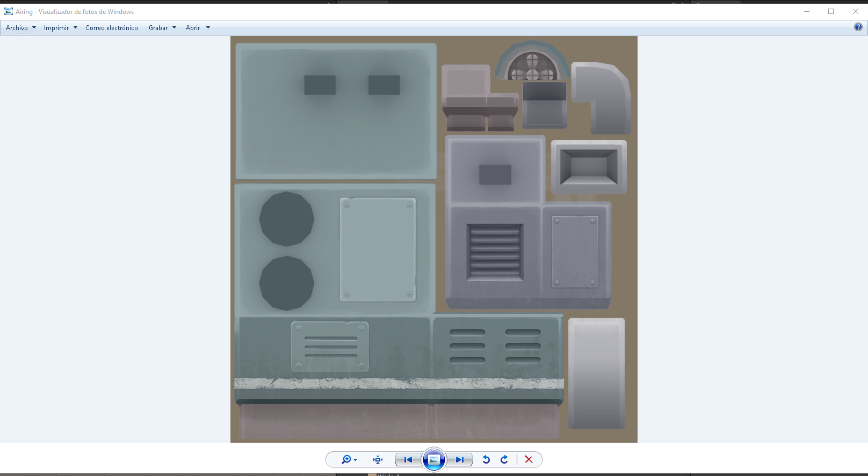Click Correo electrónico button

112,28
